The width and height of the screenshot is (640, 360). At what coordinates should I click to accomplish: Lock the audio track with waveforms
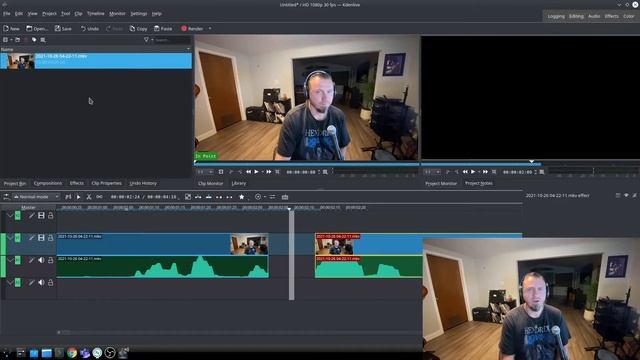tap(51, 260)
